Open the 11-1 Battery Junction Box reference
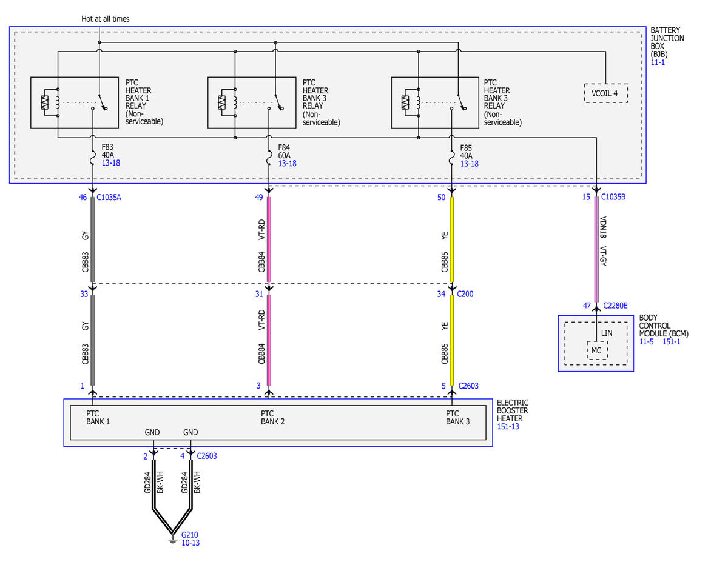The height and width of the screenshot is (562, 728). click(658, 62)
